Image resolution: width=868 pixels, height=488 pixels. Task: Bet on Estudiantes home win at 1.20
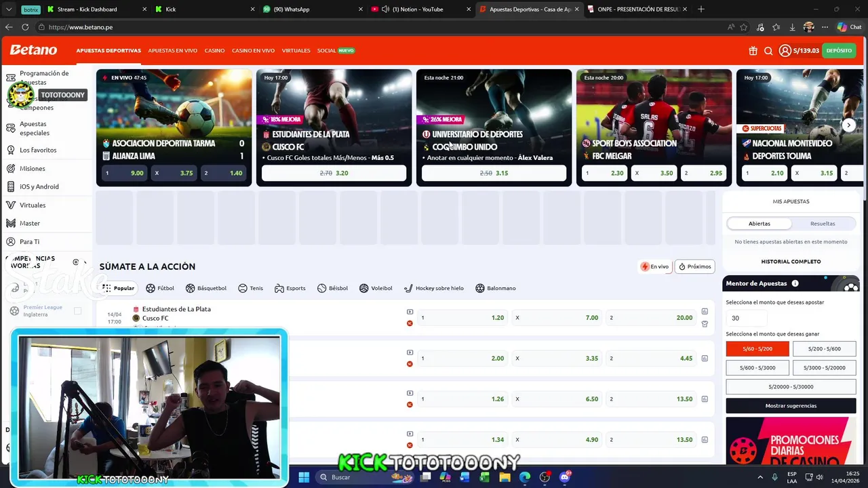(x=462, y=318)
